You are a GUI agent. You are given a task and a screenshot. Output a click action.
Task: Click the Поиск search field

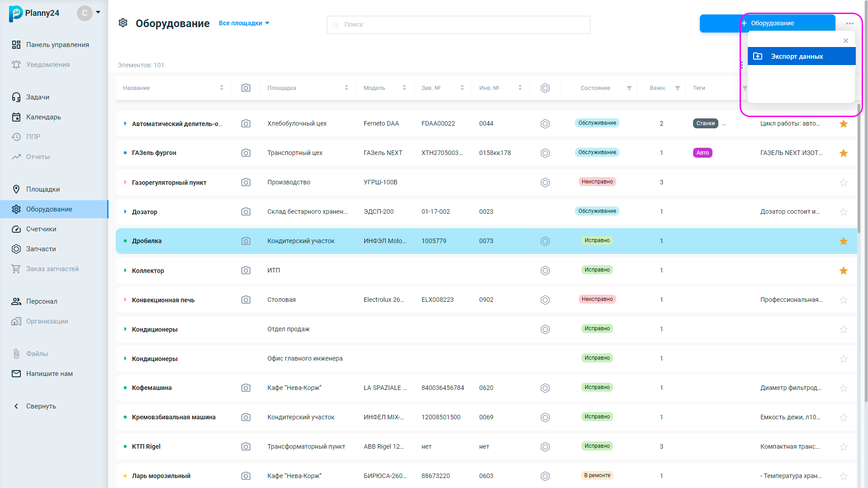tap(458, 25)
